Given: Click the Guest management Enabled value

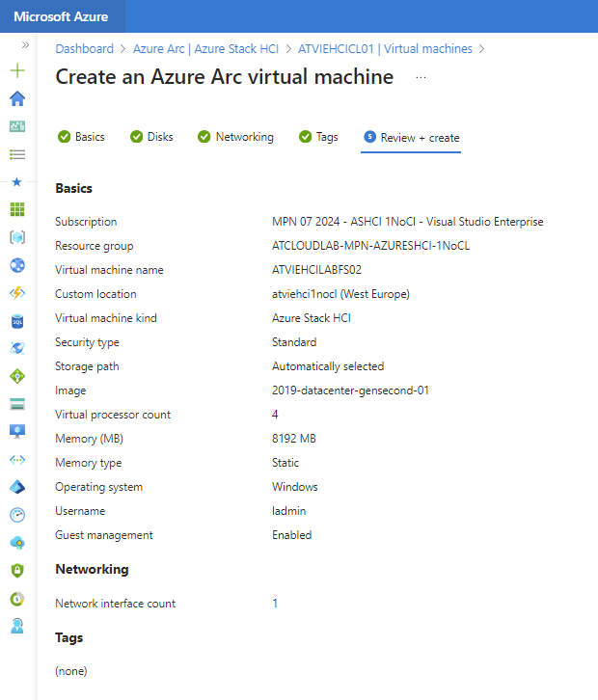Looking at the screenshot, I should [x=292, y=535].
